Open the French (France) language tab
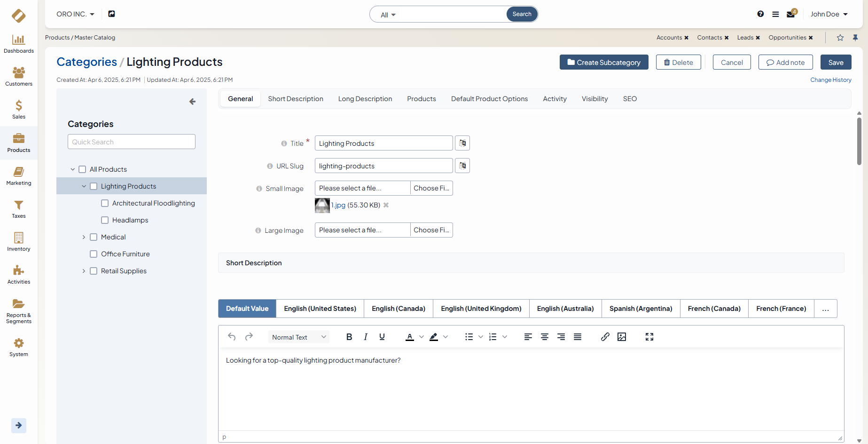Image resolution: width=868 pixels, height=444 pixels. [x=781, y=309]
